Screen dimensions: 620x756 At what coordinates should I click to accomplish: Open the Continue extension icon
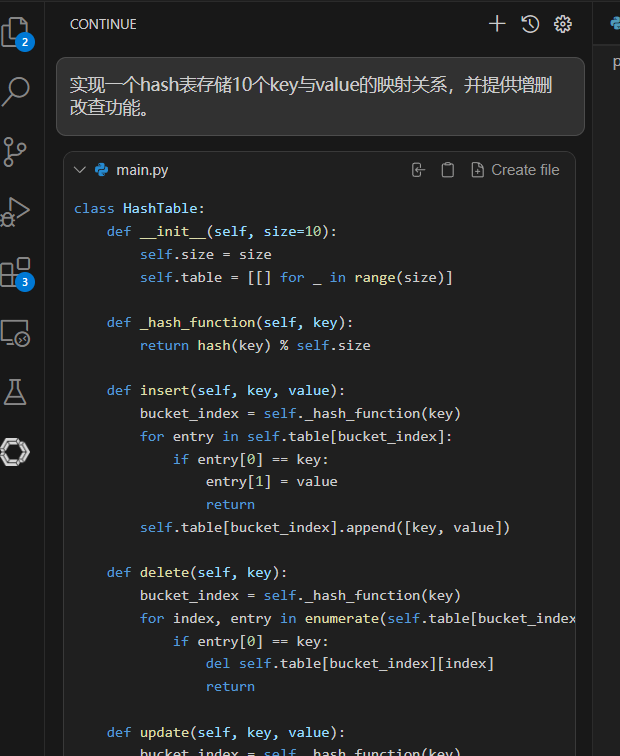pyautogui.click(x=15, y=452)
